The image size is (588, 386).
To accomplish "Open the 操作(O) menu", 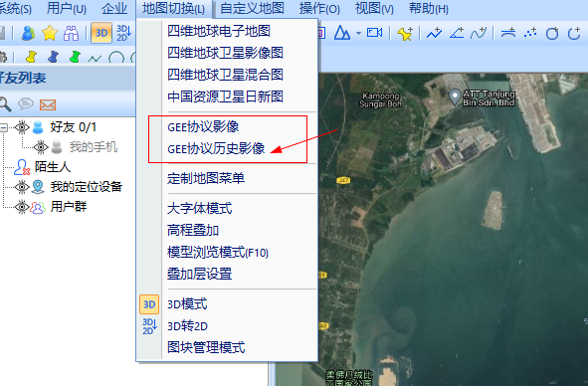I will [319, 8].
